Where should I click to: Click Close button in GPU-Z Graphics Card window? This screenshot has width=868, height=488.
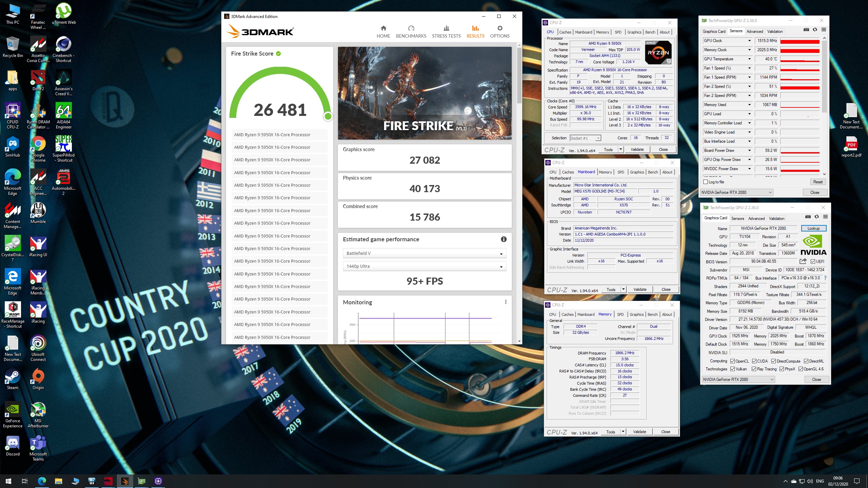click(x=816, y=380)
